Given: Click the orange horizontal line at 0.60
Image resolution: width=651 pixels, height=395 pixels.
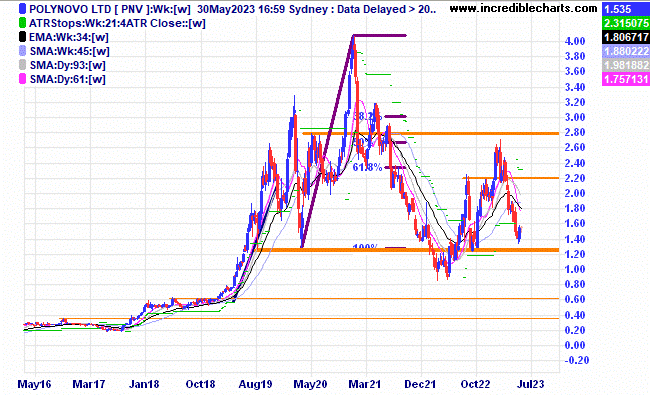Looking at the screenshot, I should click(365, 299).
